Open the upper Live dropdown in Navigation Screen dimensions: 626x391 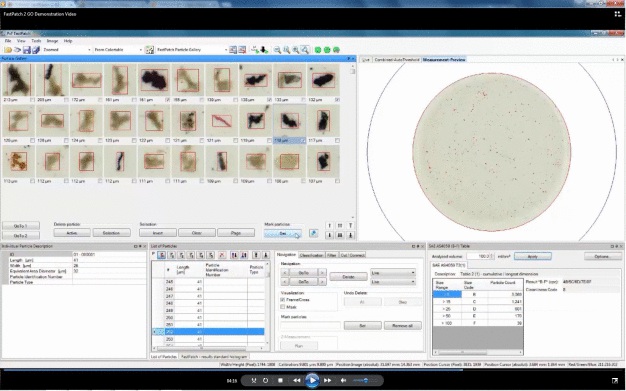tap(393, 273)
